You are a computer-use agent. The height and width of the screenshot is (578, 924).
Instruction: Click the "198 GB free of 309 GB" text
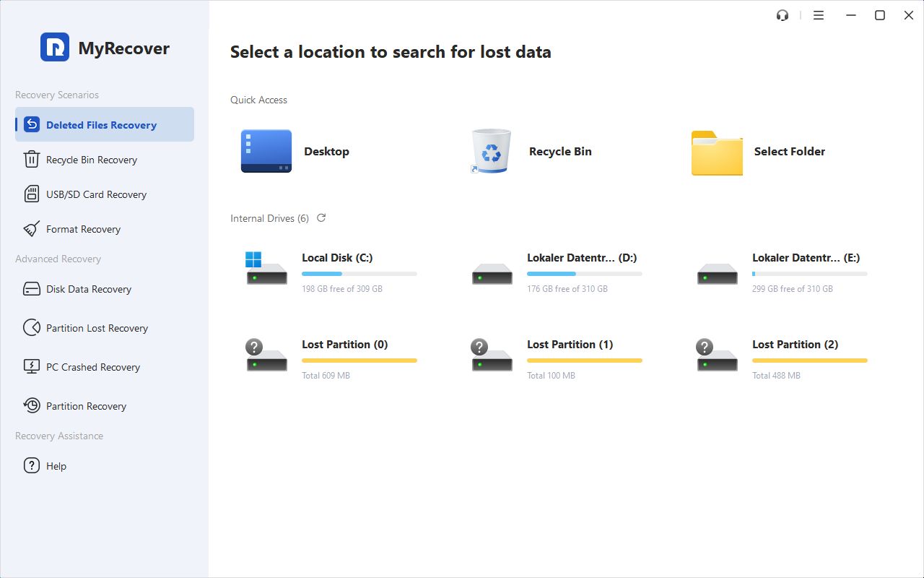342,288
